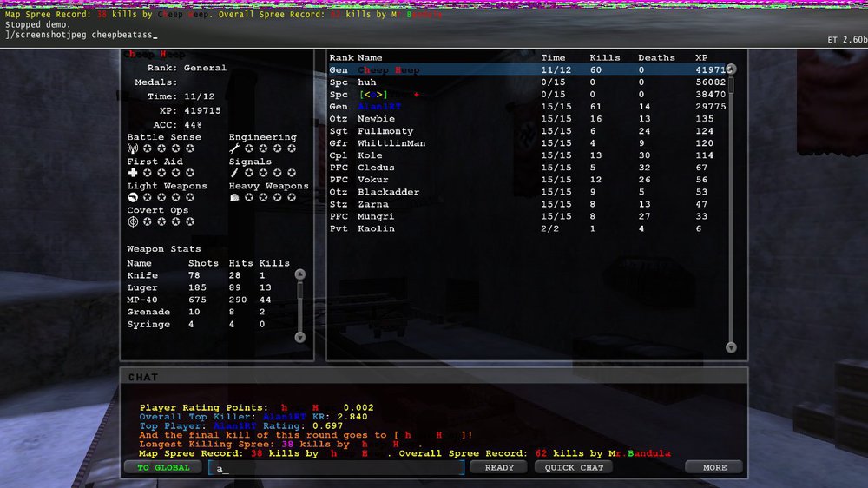
Task: Open the QUICK CHAT menu
Action: pyautogui.click(x=574, y=467)
